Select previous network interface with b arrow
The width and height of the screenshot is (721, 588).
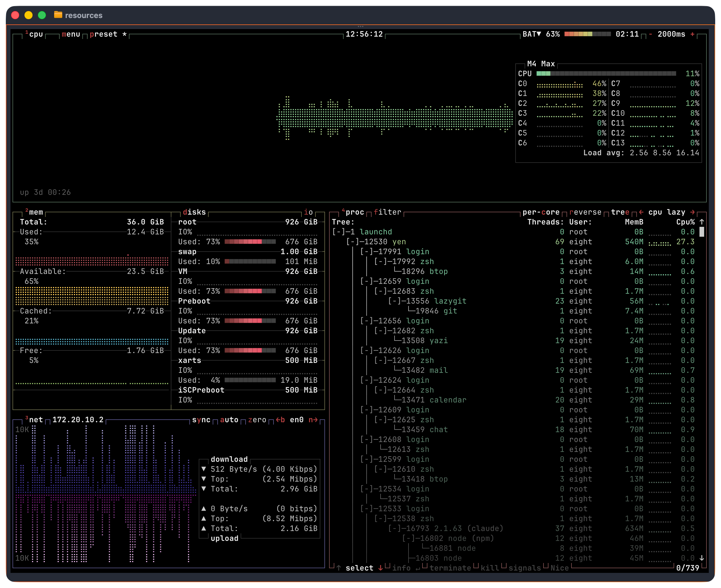pyautogui.click(x=280, y=420)
